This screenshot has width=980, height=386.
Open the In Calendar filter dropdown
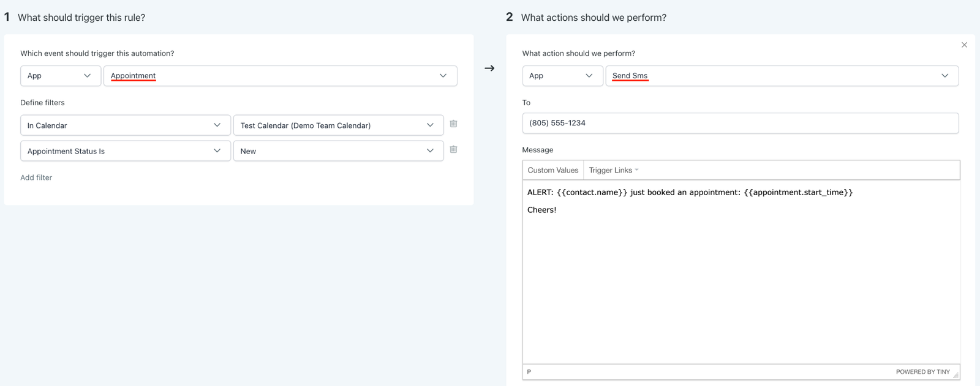pos(125,125)
